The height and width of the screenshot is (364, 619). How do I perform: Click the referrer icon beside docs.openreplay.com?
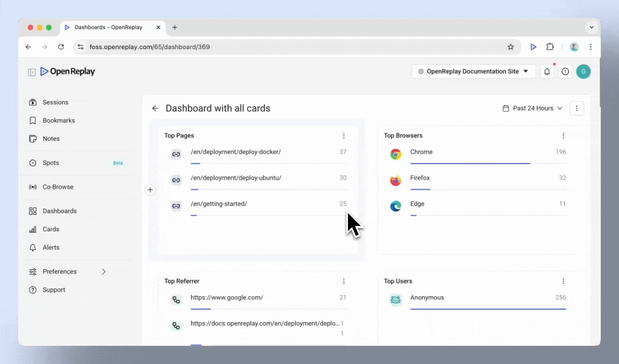tap(176, 326)
